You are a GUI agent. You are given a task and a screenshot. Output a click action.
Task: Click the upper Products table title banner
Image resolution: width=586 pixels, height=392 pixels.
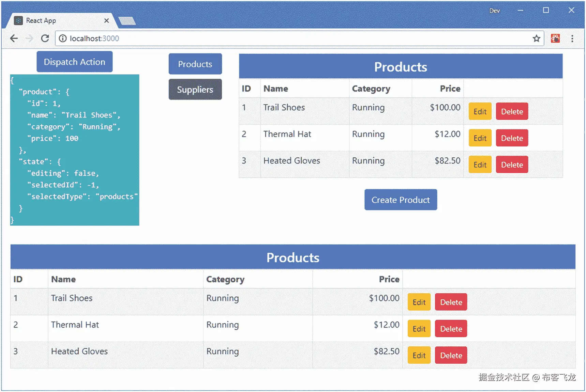[401, 67]
